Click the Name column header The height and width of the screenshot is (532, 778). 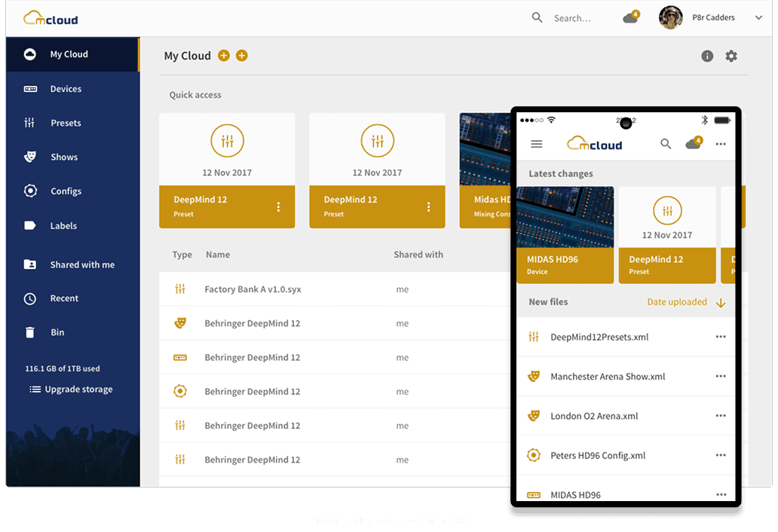218,255
